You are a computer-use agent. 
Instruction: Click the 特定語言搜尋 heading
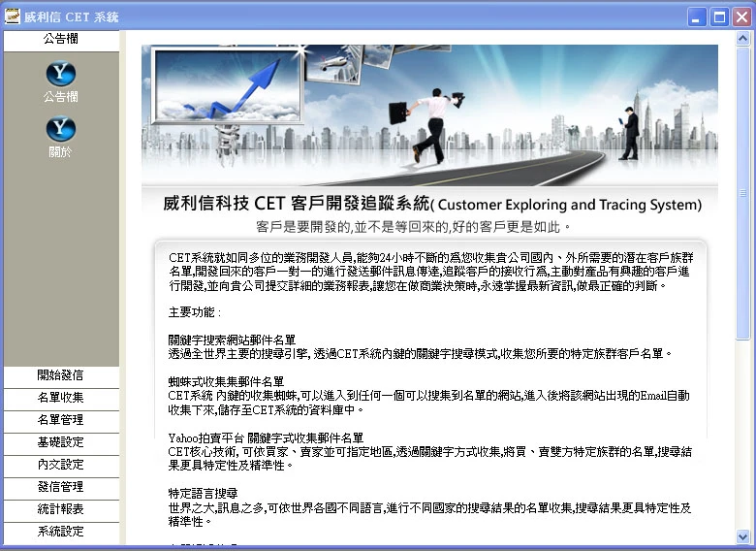pos(203,494)
